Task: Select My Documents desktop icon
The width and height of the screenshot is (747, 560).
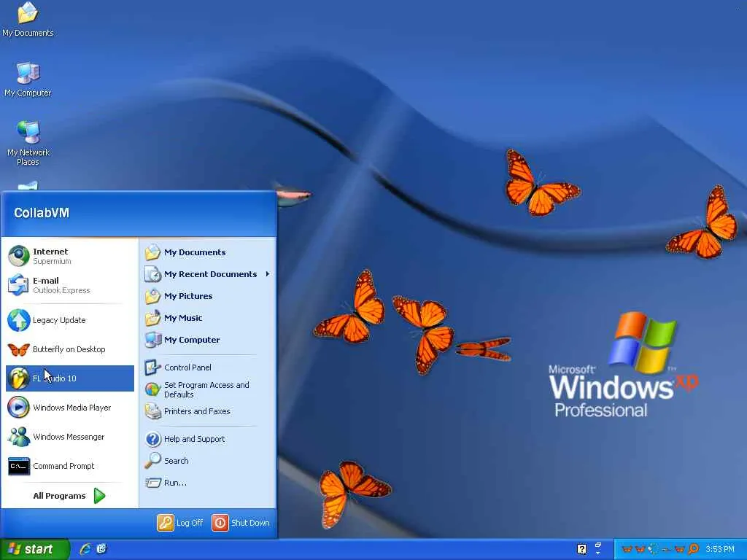Action: click(28, 19)
